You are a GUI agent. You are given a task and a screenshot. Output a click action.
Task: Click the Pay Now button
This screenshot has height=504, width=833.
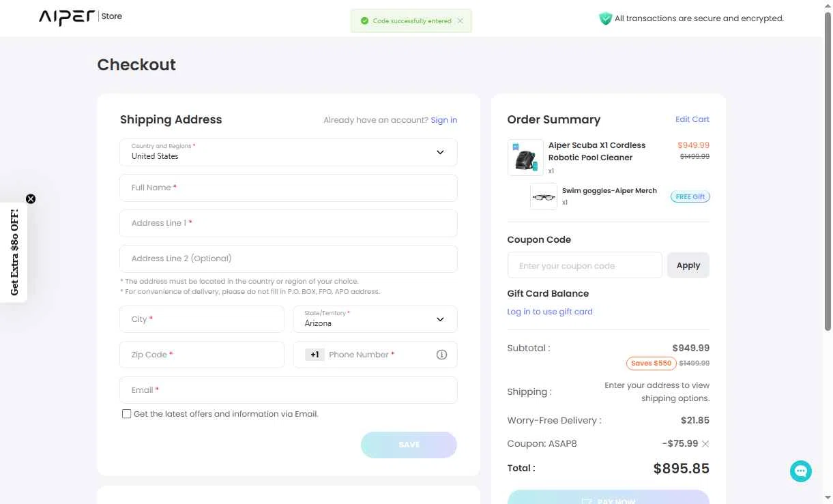pos(609,497)
